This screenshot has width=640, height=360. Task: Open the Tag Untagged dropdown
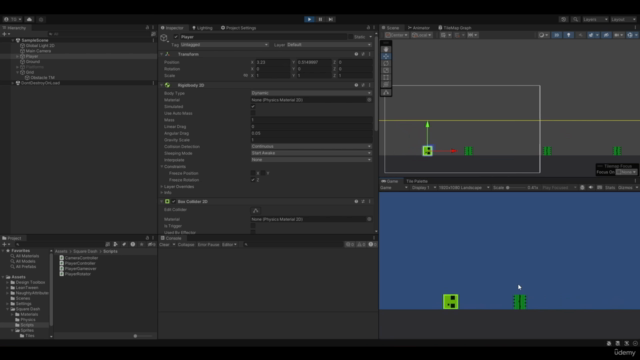(224, 44)
